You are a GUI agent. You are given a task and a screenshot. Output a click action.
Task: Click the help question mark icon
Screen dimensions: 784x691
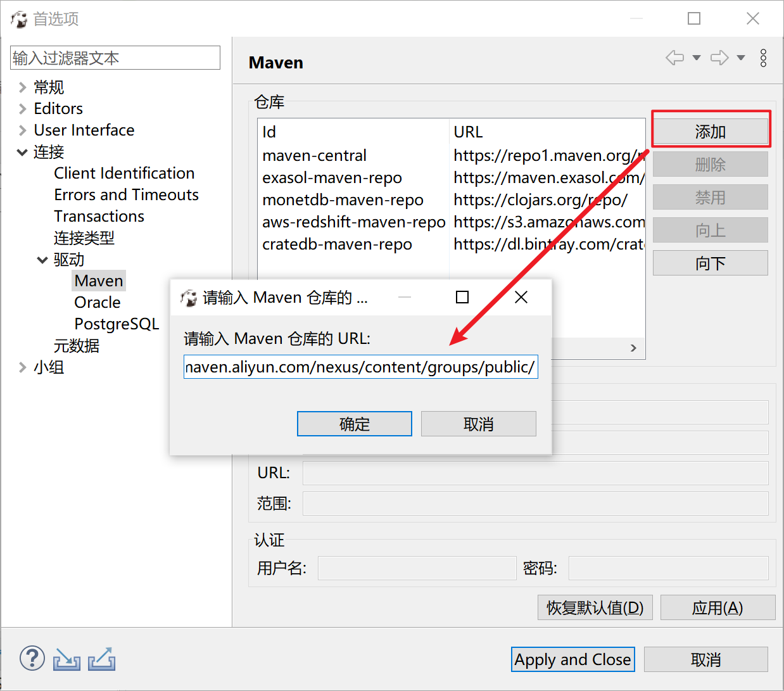[32, 658]
